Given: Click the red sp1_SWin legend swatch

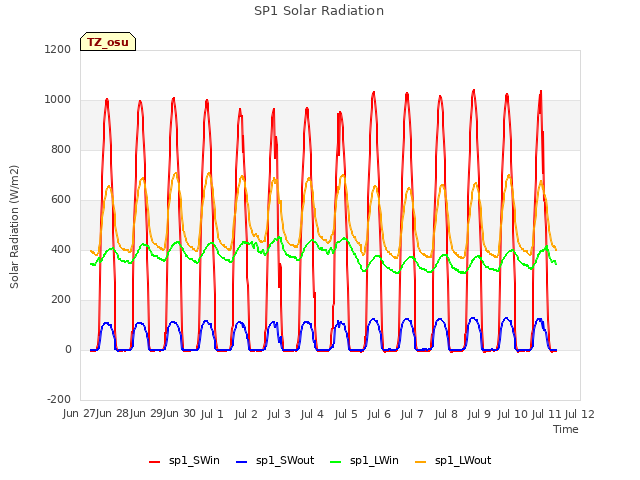Looking at the screenshot, I should [155, 462].
